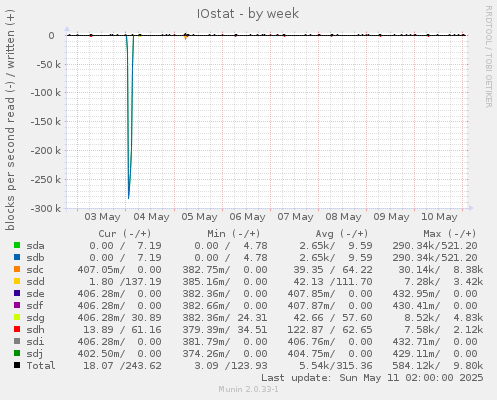Click the sde dark blue legend square
The width and height of the screenshot is (497, 400).
(17, 293)
